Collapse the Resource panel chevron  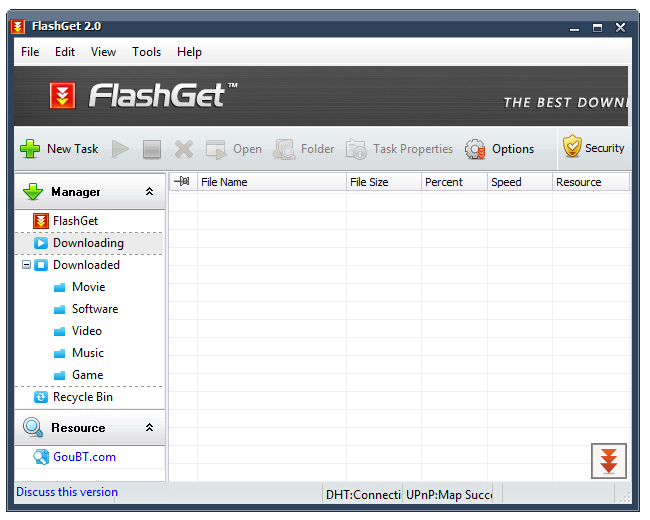(150, 428)
